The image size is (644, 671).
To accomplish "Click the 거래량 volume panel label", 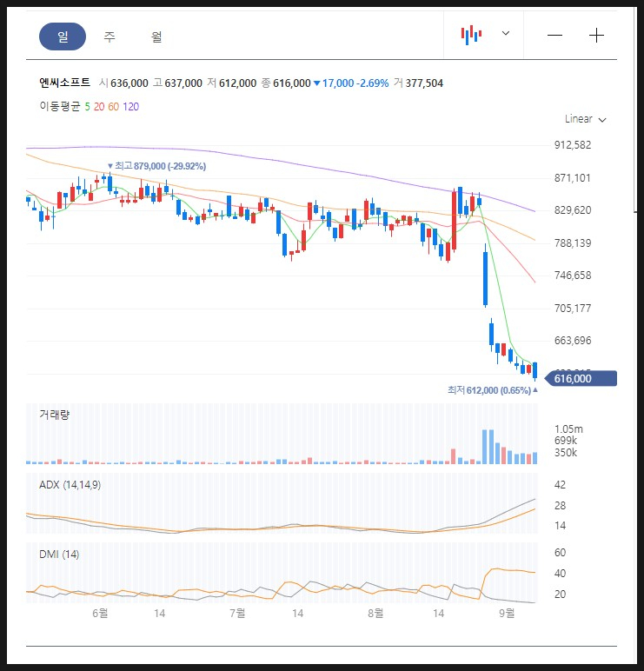I will click(55, 415).
